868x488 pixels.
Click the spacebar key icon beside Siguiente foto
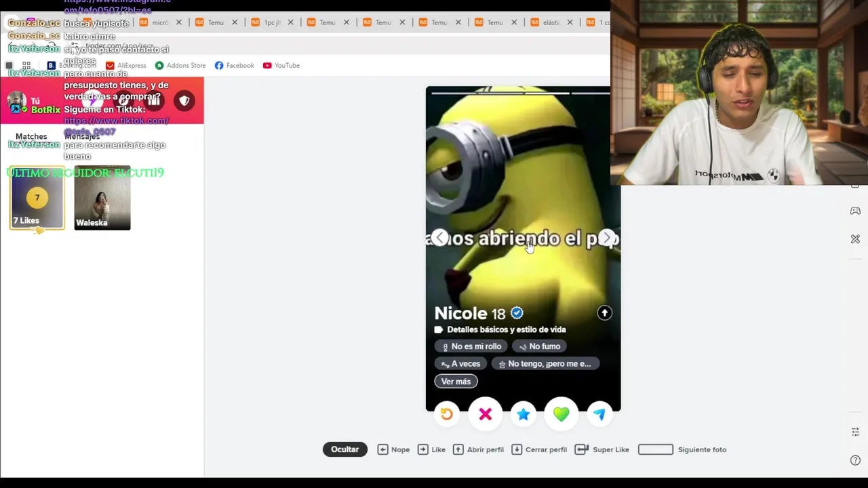coord(656,449)
